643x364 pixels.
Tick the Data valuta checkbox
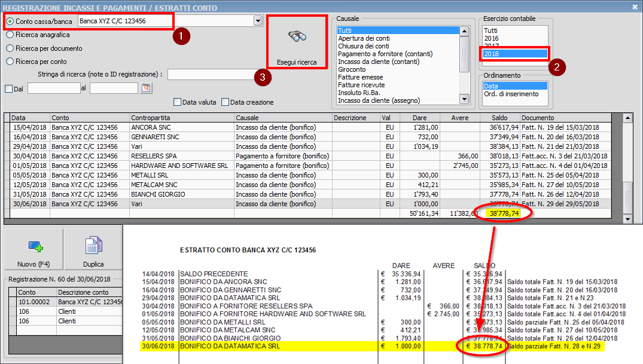[x=177, y=102]
